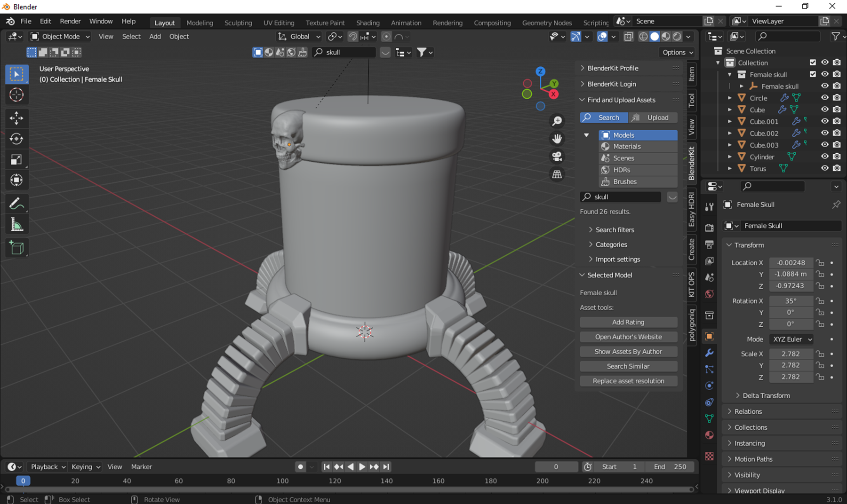847x504 pixels.
Task: Open the Modifier properties wrench tab
Action: pos(709,353)
